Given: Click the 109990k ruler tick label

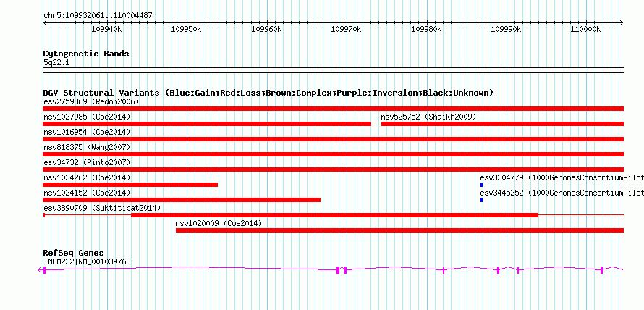Looking at the screenshot, I should coord(507,29).
